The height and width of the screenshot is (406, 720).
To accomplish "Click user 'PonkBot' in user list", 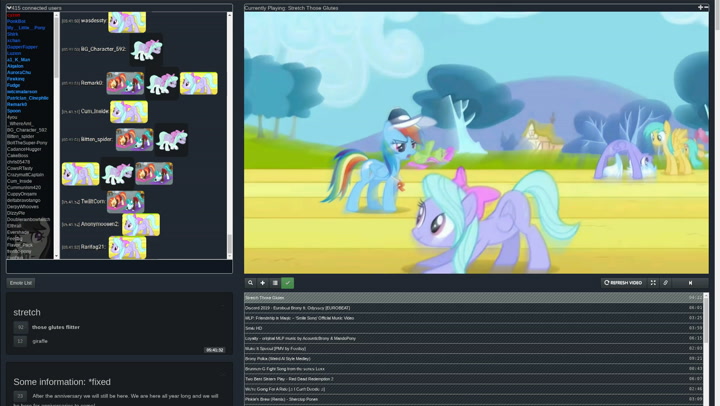I will (x=16, y=21).
